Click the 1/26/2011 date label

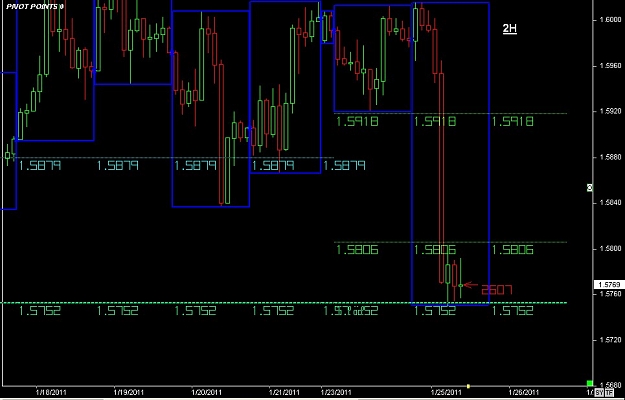pyautogui.click(x=525, y=392)
